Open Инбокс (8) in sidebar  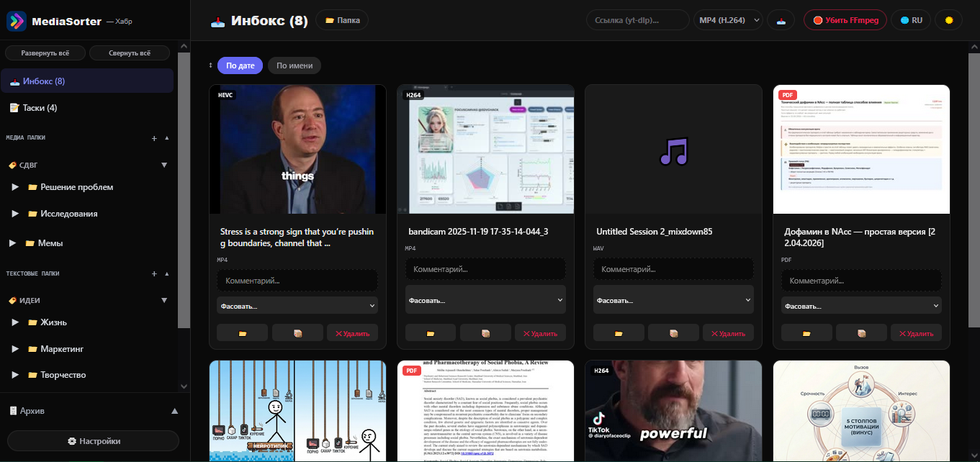[87, 81]
